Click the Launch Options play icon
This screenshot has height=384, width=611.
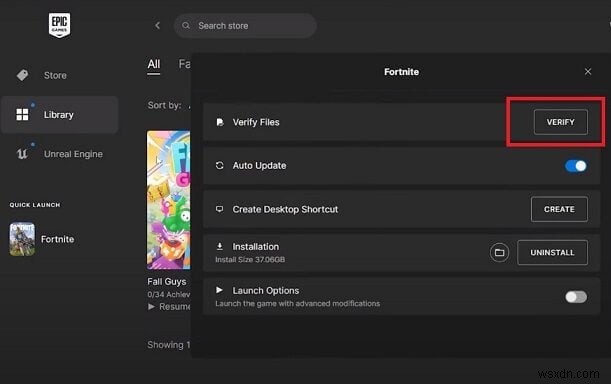tap(219, 290)
